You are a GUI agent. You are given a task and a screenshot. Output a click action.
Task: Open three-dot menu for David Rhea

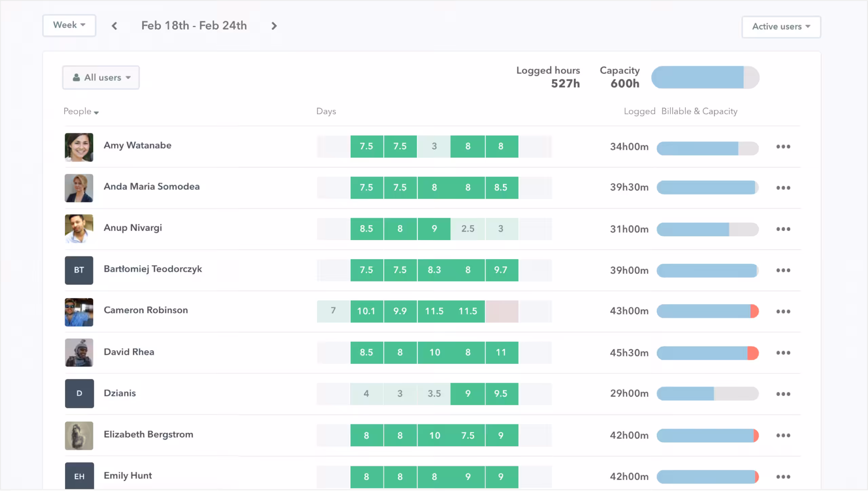click(783, 353)
